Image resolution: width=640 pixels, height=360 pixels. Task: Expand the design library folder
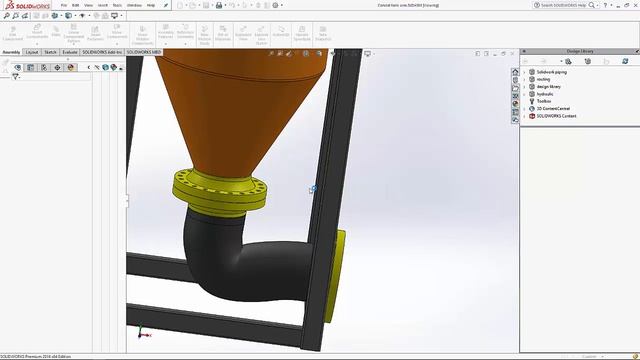(x=524, y=87)
